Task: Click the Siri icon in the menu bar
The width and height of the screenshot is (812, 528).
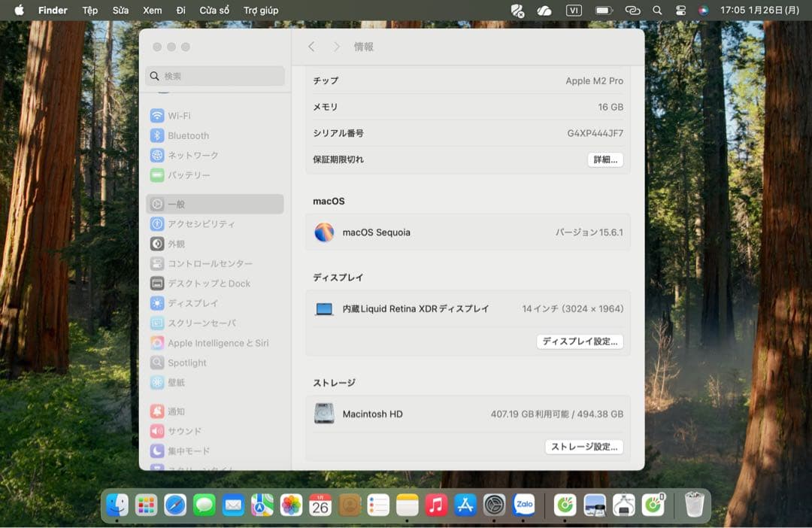Action: pyautogui.click(x=703, y=10)
